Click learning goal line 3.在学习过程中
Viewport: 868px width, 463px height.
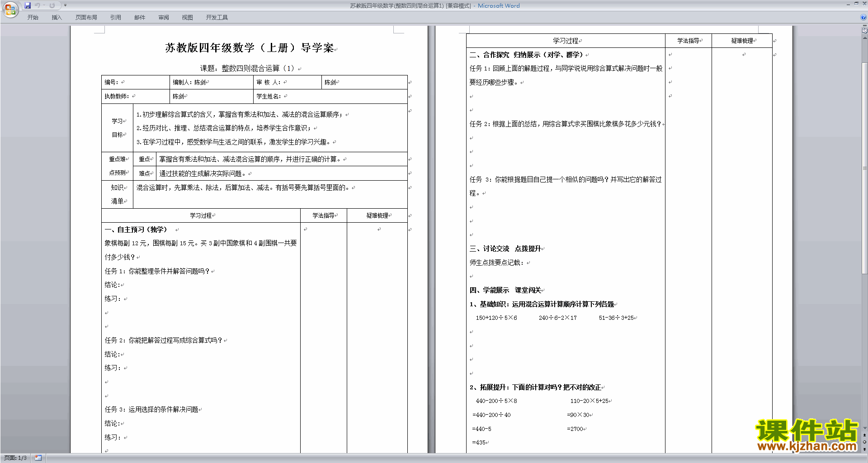233,142
